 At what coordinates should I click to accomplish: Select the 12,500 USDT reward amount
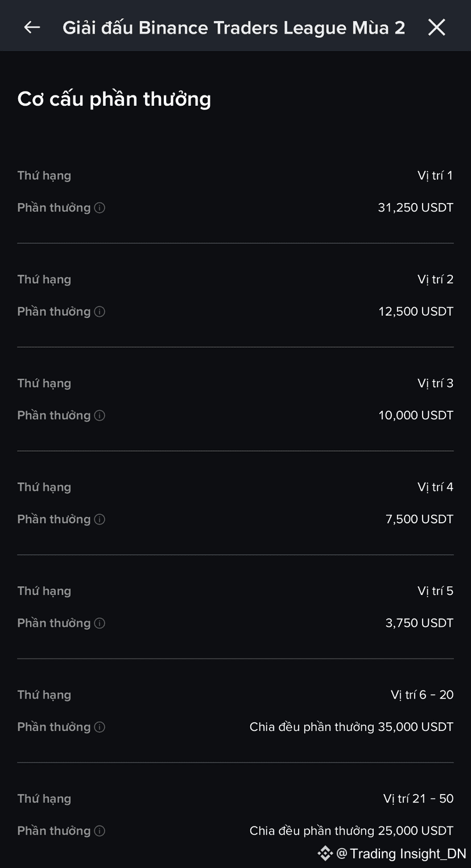point(416,312)
